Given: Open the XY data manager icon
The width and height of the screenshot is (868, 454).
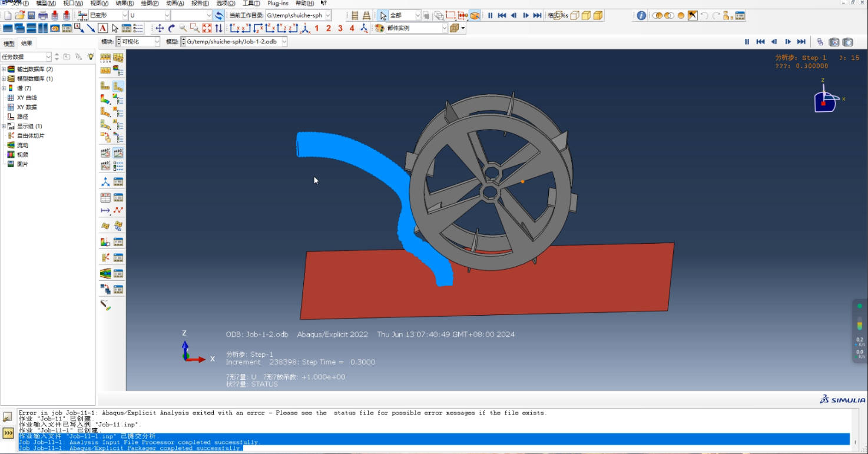Looking at the screenshot, I should pyautogui.click(x=118, y=197).
